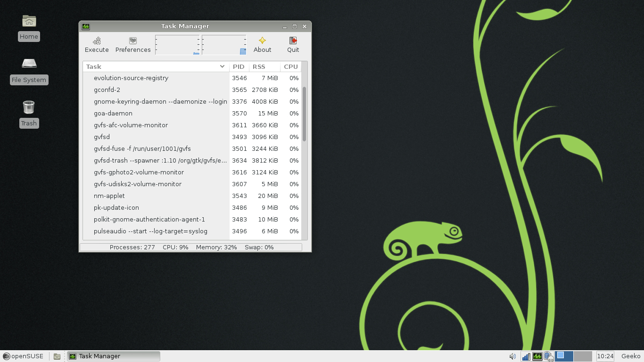Click the memory usage graph in the toolbar
This screenshot has width=644, height=362.
pos(224,45)
